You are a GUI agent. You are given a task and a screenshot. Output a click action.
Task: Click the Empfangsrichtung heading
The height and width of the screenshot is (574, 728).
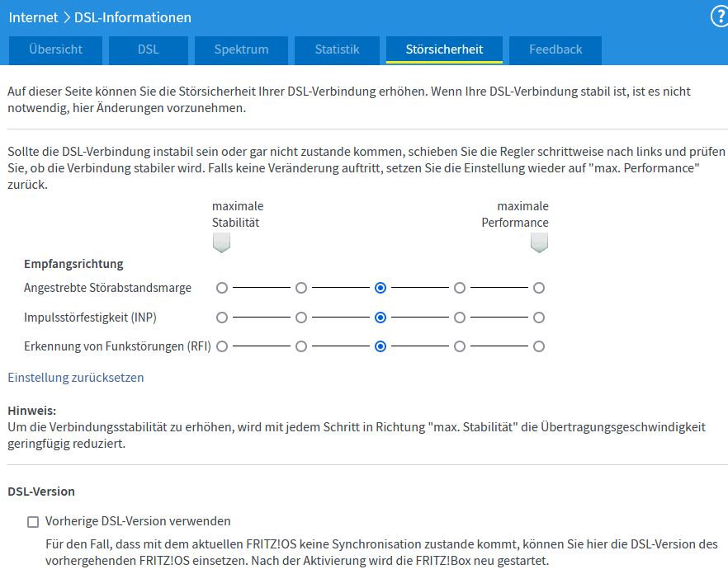73,264
